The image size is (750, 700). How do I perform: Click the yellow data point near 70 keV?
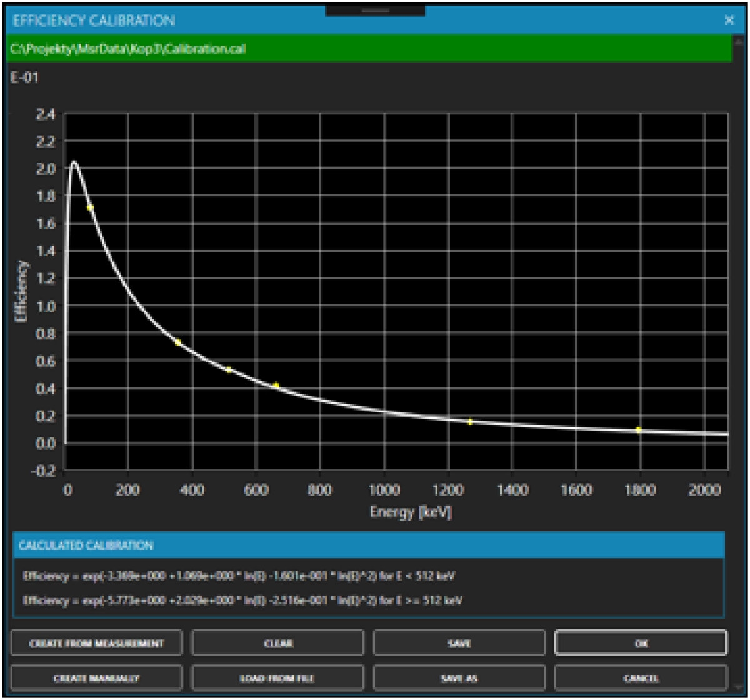[89, 206]
